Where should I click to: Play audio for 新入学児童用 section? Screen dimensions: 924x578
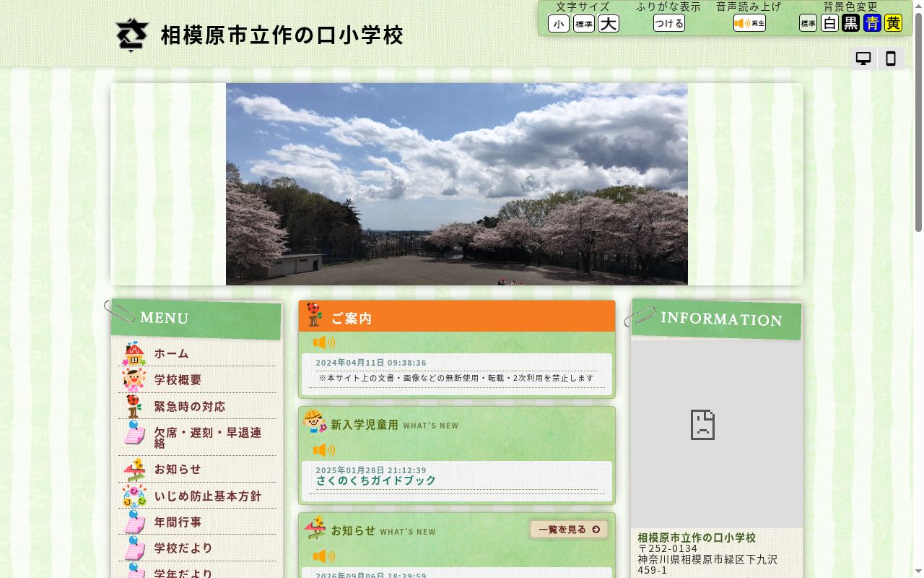(324, 450)
